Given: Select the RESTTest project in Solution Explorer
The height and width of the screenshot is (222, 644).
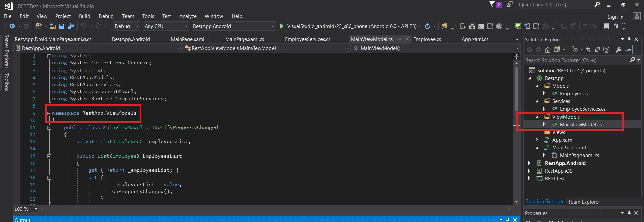Looking at the screenshot, I should coord(555,178).
